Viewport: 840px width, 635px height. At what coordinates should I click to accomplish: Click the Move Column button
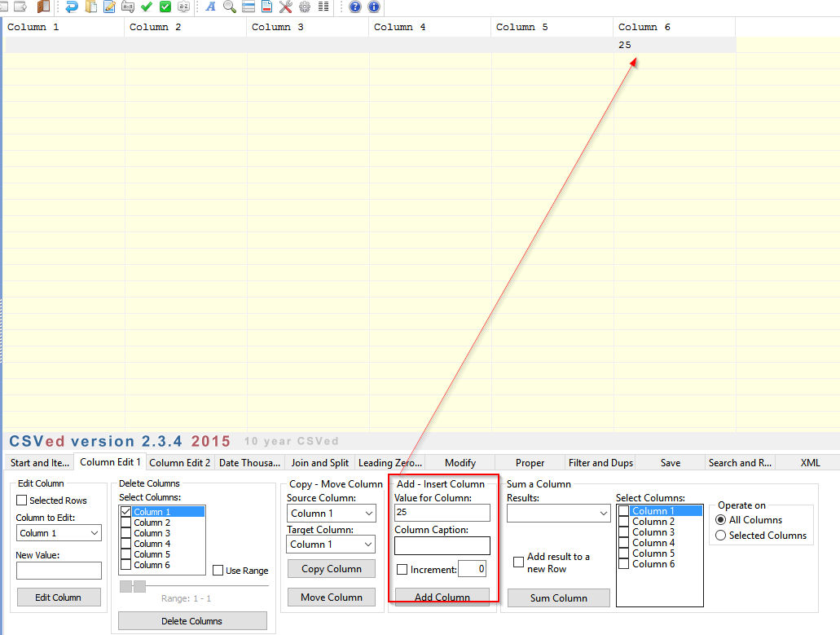pyautogui.click(x=332, y=597)
